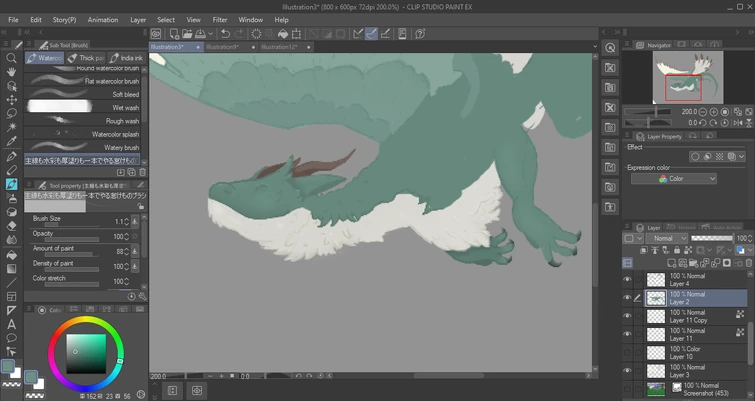Switch to India ink brush group
Image resolution: width=755 pixels, height=401 pixels.
(128, 58)
